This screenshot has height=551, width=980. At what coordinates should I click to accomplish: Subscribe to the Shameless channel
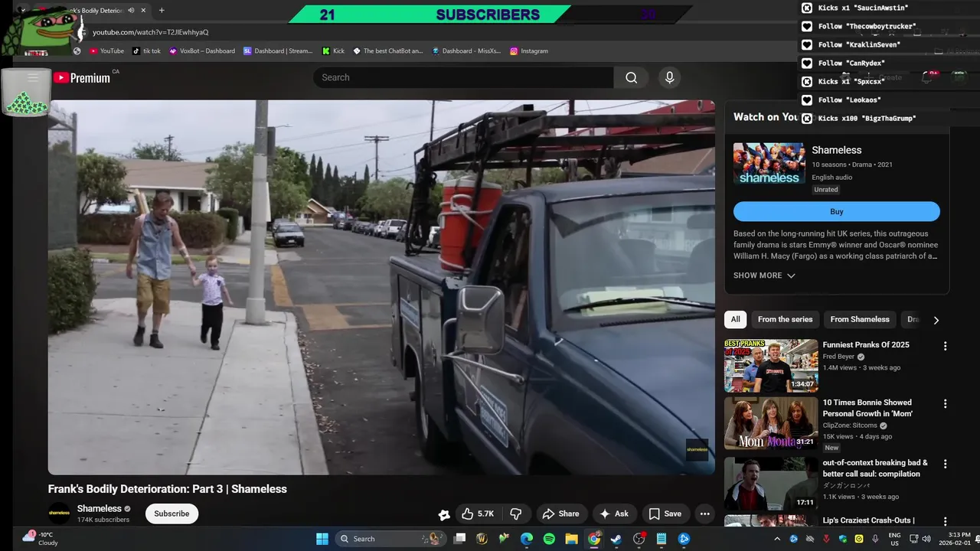click(171, 514)
